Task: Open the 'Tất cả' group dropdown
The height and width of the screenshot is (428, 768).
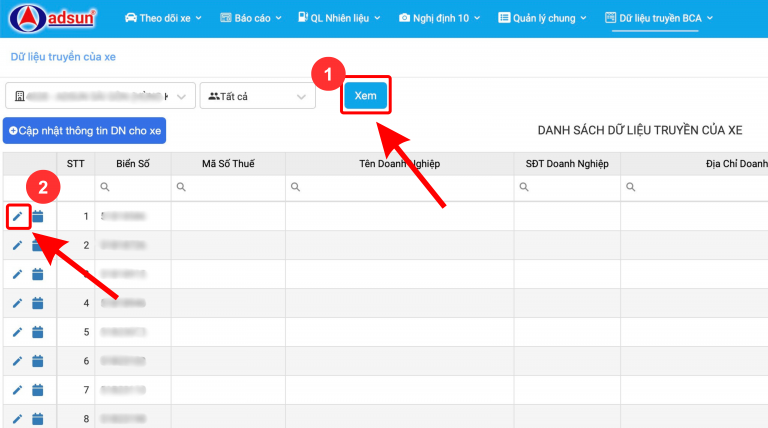Action: pyautogui.click(x=257, y=96)
